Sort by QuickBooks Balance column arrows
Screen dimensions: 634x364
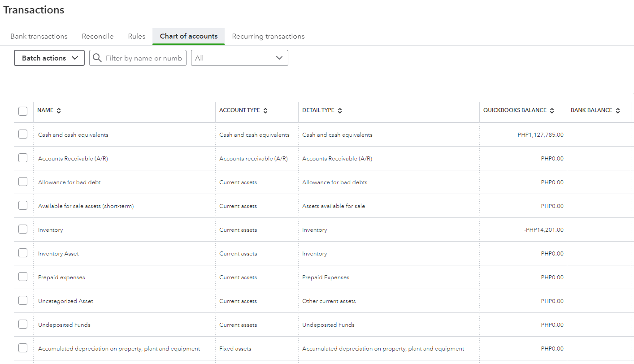click(552, 111)
